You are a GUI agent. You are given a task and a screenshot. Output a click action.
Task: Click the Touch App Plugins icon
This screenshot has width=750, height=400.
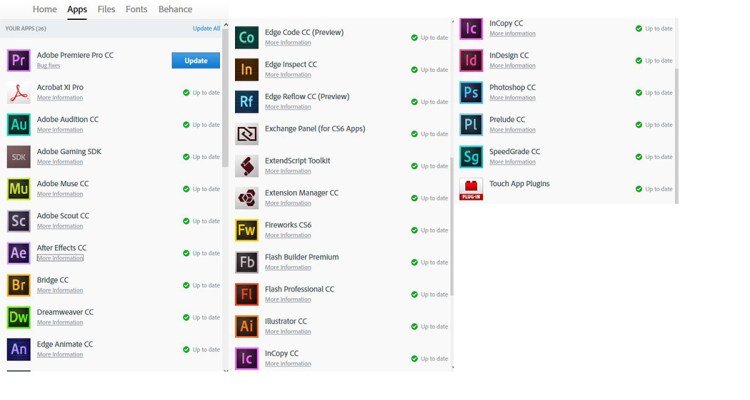471,188
